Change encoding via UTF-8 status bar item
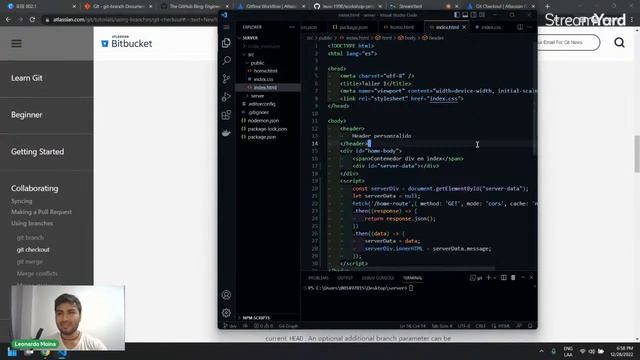The height and width of the screenshot is (360, 640). pos(464,326)
